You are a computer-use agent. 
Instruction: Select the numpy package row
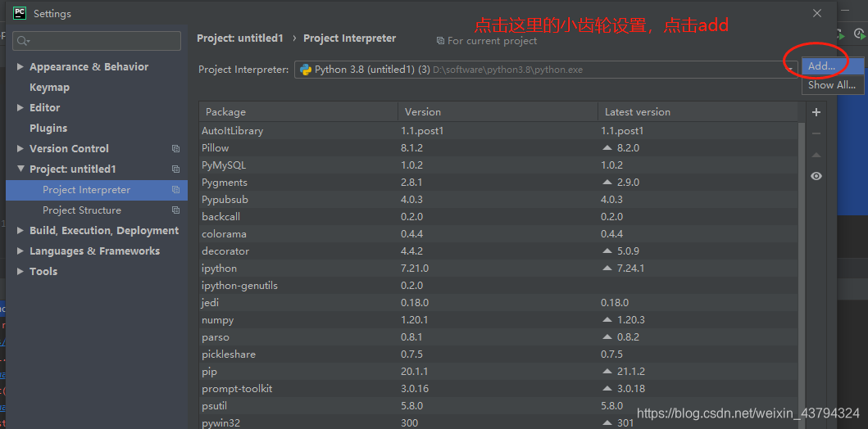point(498,320)
